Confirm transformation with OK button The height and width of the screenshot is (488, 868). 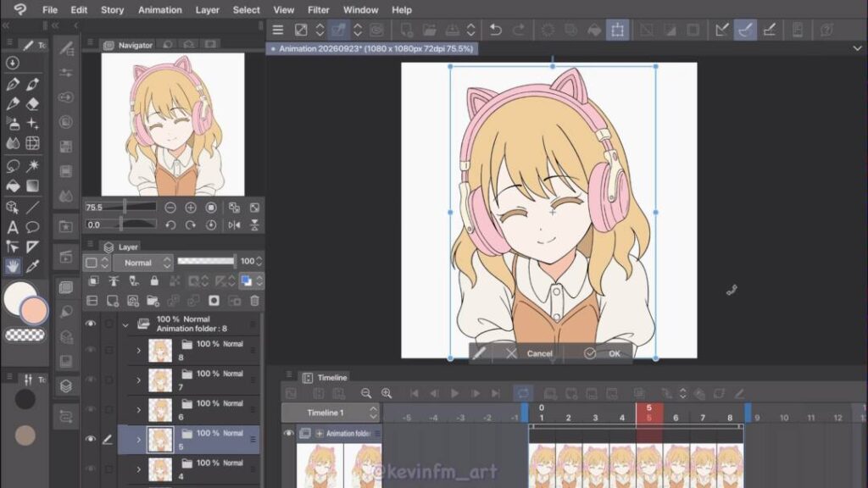[x=603, y=353]
